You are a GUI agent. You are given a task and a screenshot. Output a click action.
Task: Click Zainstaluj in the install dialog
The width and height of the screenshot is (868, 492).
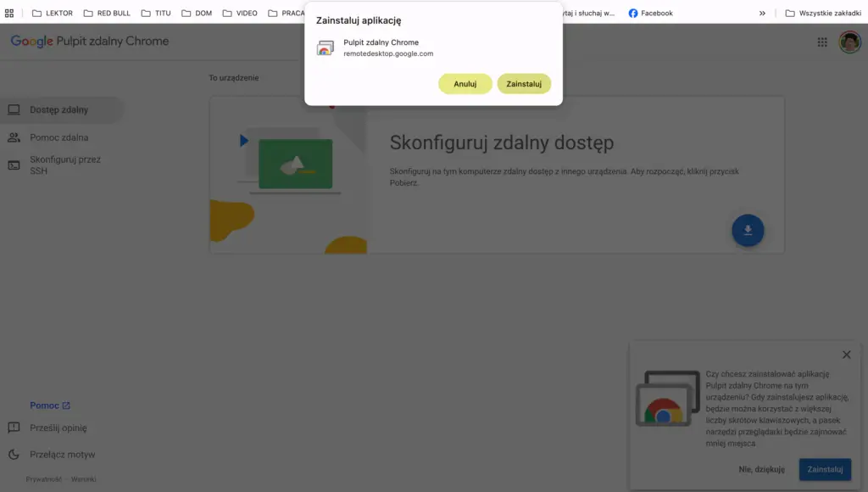pos(524,84)
